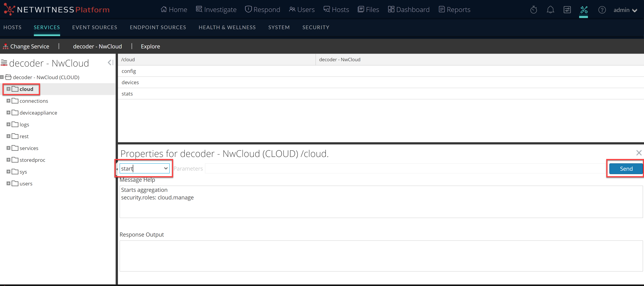This screenshot has height=286, width=644.
Task: Select the SERVICES tab
Action: 46,27
